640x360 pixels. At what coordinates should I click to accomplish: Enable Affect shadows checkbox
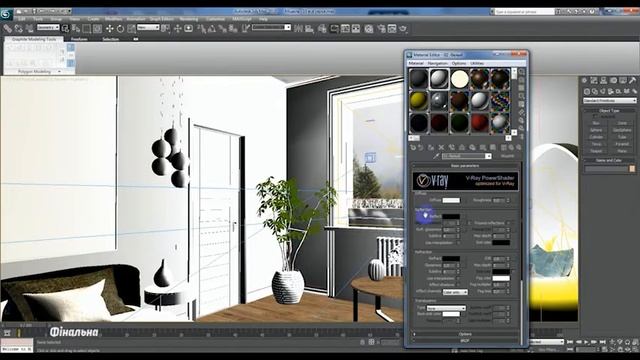[x=458, y=285]
